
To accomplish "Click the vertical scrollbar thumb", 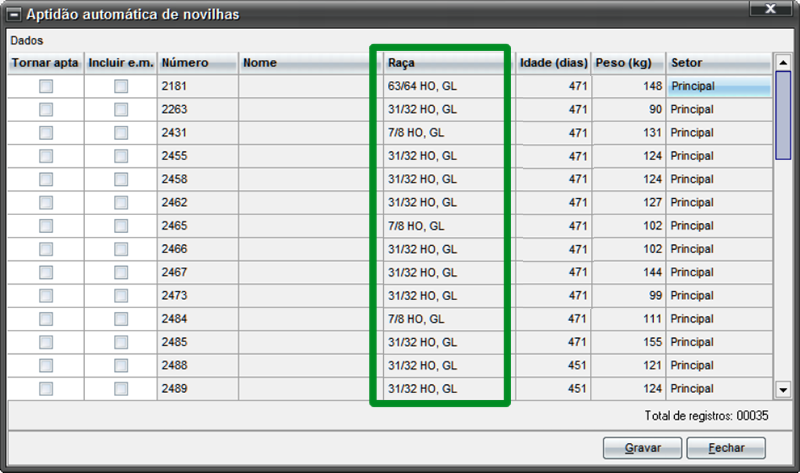I will click(x=783, y=115).
